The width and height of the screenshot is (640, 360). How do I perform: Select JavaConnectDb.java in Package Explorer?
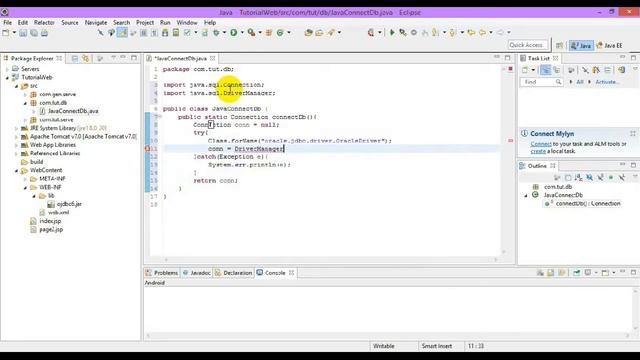[73, 111]
